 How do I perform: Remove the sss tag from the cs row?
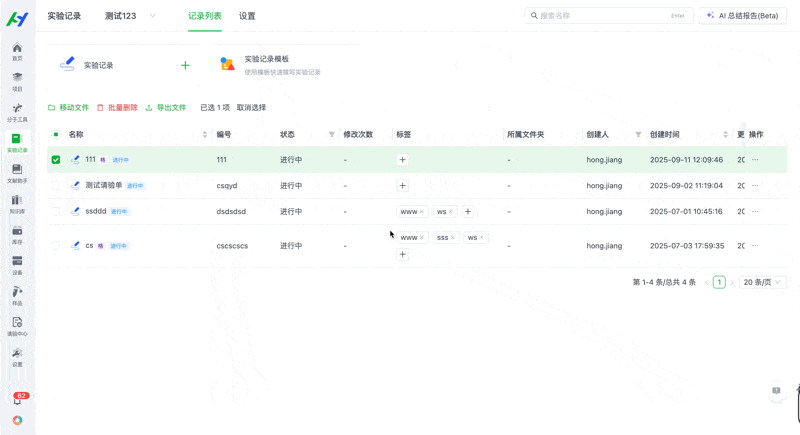453,238
